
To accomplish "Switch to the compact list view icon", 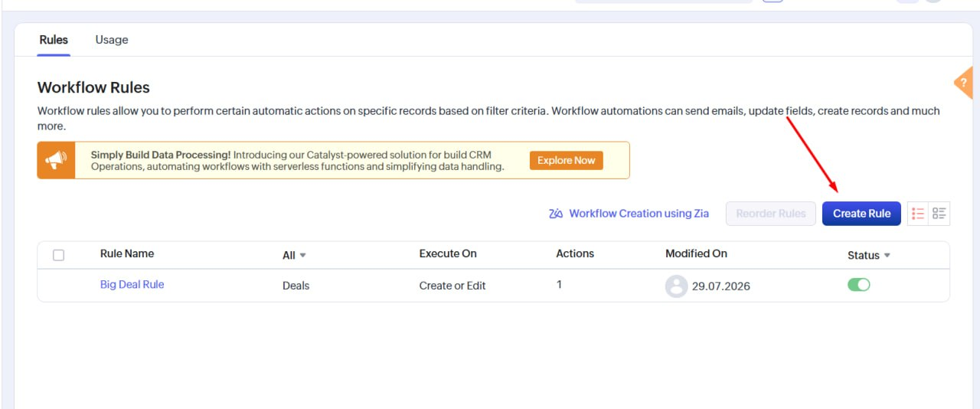I will [918, 214].
